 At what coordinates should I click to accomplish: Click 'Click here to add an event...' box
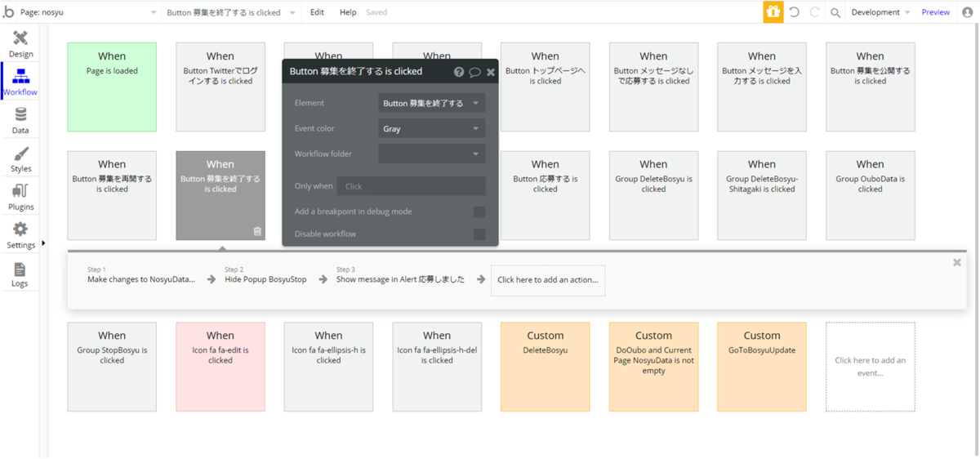[x=870, y=367]
